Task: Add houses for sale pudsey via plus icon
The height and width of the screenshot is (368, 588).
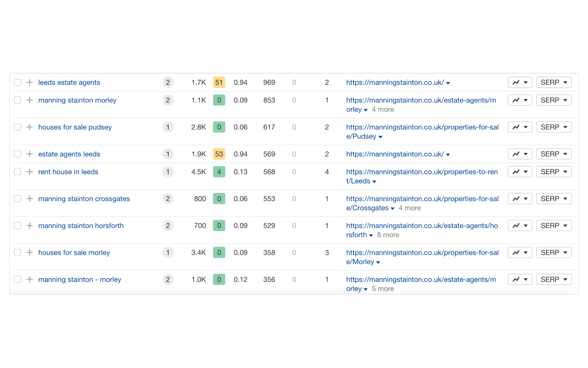Action: (x=30, y=127)
